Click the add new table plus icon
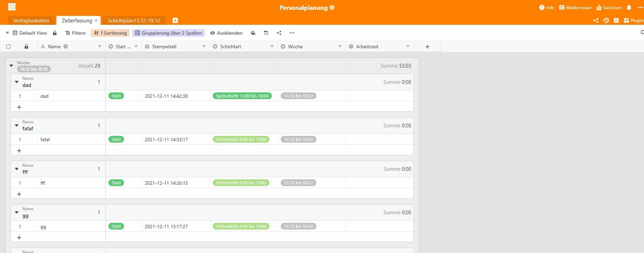 point(175,20)
